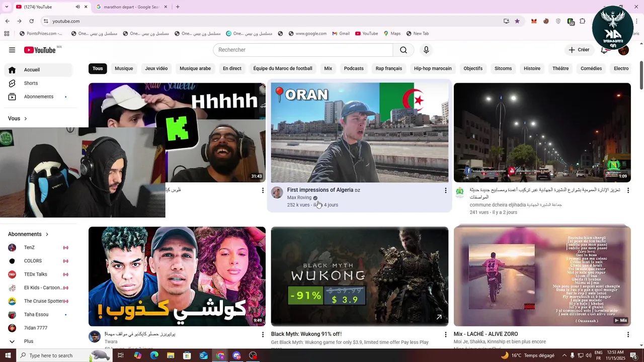Select Équipe du Maroc de football chip
Screen dimensions: 644x362
pos(283,68)
